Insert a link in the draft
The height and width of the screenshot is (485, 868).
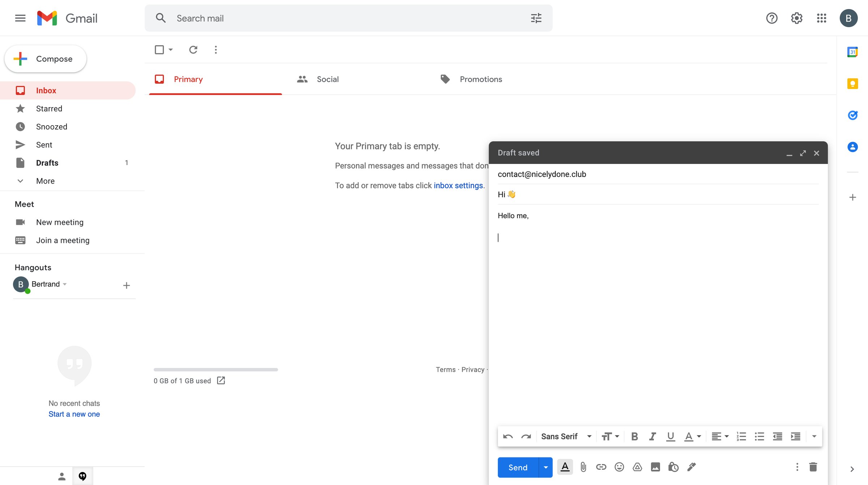601,467
